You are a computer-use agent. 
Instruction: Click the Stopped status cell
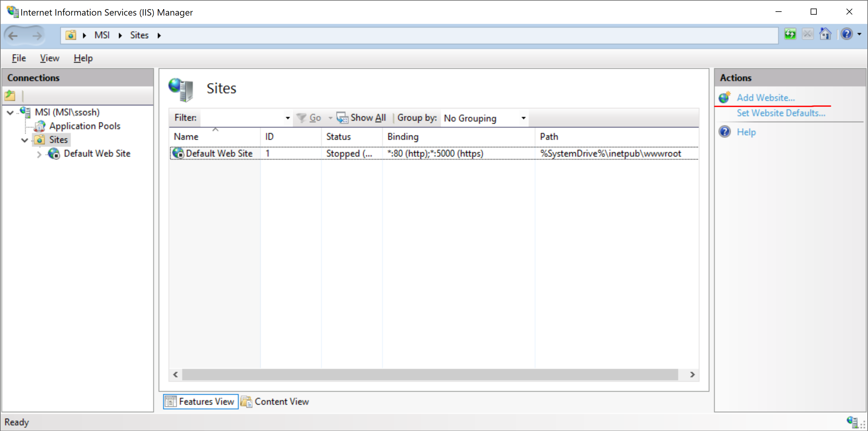[349, 154]
